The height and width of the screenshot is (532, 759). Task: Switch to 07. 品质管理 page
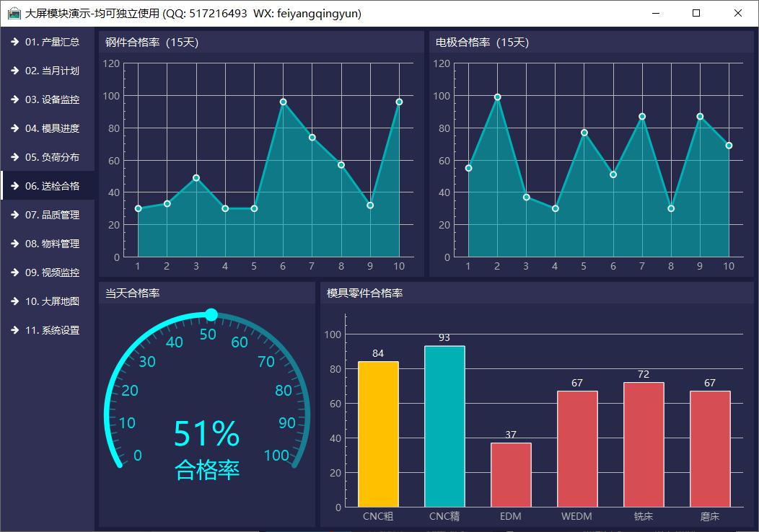tap(52, 215)
